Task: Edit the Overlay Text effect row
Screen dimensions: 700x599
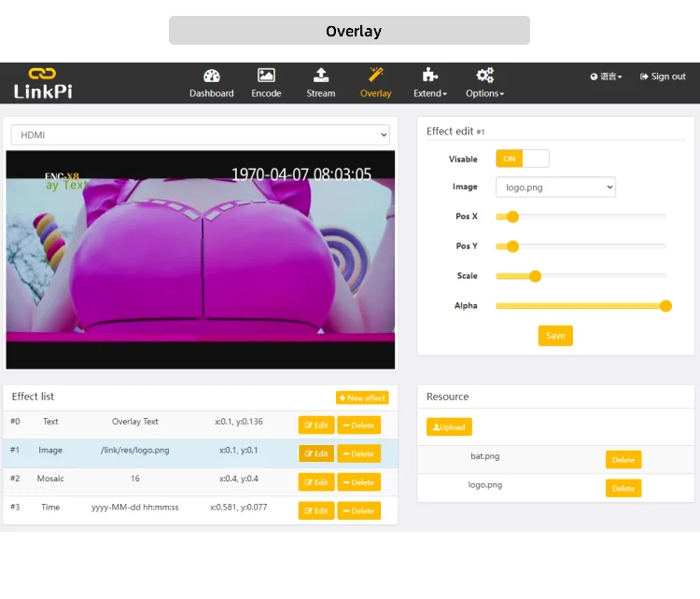Action: [x=316, y=425]
